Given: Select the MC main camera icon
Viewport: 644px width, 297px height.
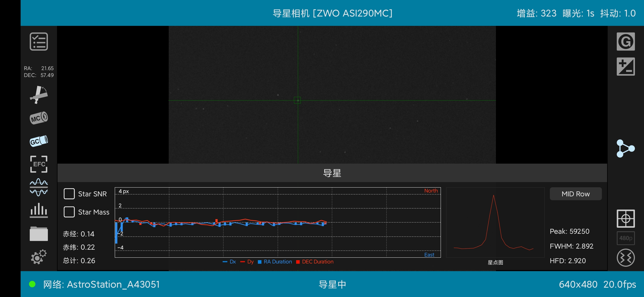Looking at the screenshot, I should (x=39, y=118).
